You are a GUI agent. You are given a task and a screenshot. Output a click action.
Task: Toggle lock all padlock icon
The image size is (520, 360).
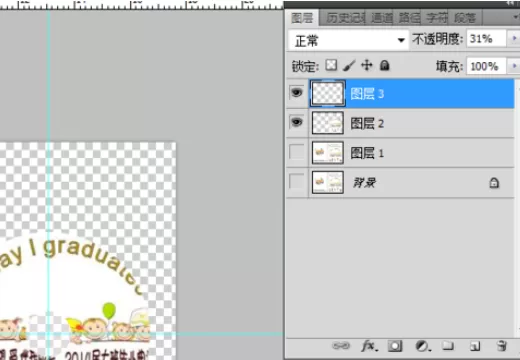pos(384,65)
